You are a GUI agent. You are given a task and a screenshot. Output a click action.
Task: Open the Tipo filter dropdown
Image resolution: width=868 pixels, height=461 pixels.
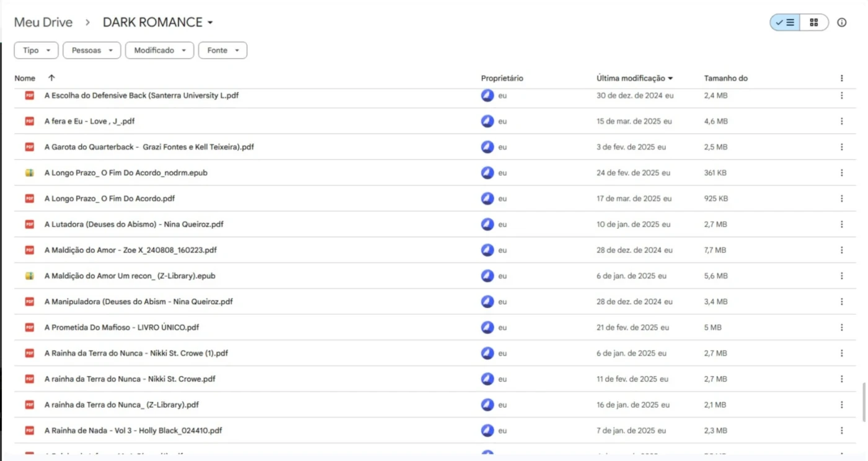click(x=36, y=50)
